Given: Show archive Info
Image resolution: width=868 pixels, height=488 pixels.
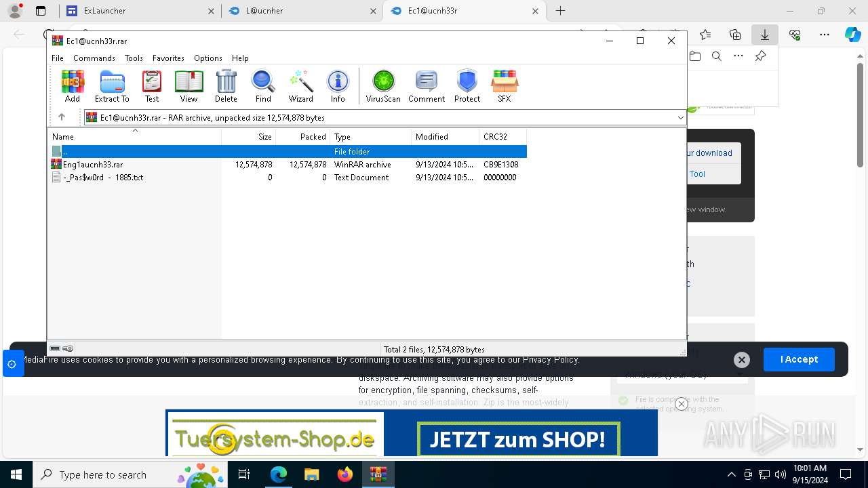Looking at the screenshot, I should tap(338, 86).
